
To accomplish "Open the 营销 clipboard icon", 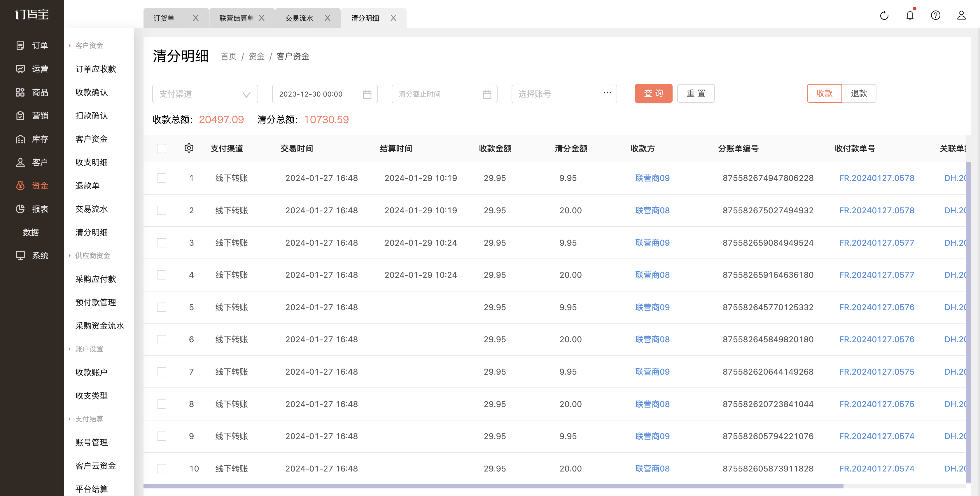I will pos(20,116).
